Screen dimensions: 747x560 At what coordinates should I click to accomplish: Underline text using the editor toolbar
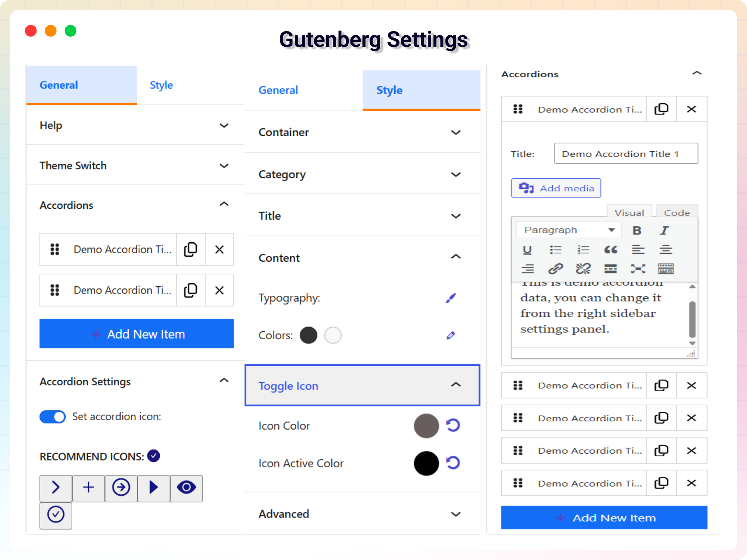(527, 250)
